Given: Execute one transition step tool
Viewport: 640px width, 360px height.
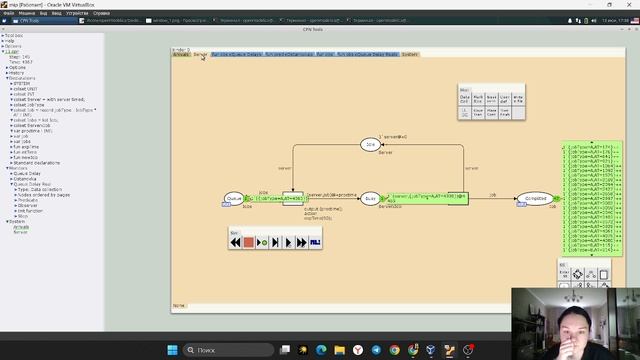Looking at the screenshot, I should click(275, 242).
